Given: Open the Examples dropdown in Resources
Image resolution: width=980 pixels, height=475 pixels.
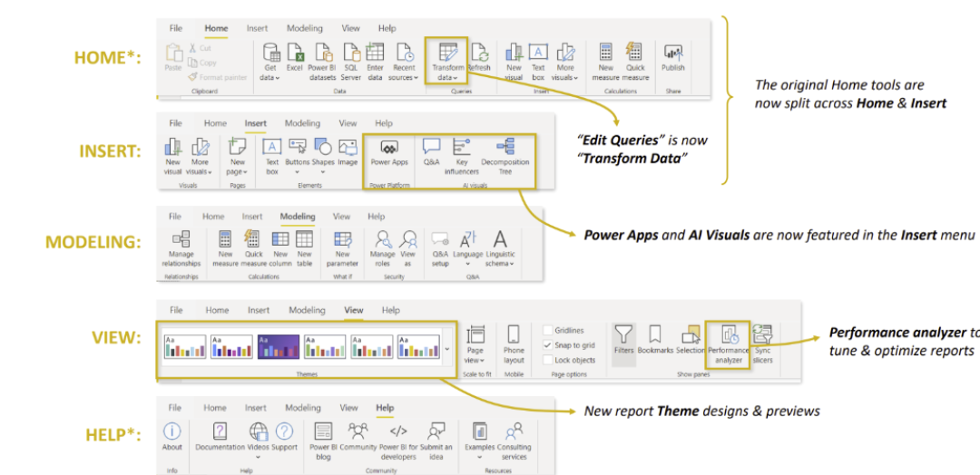Looking at the screenshot, I should click(480, 441).
